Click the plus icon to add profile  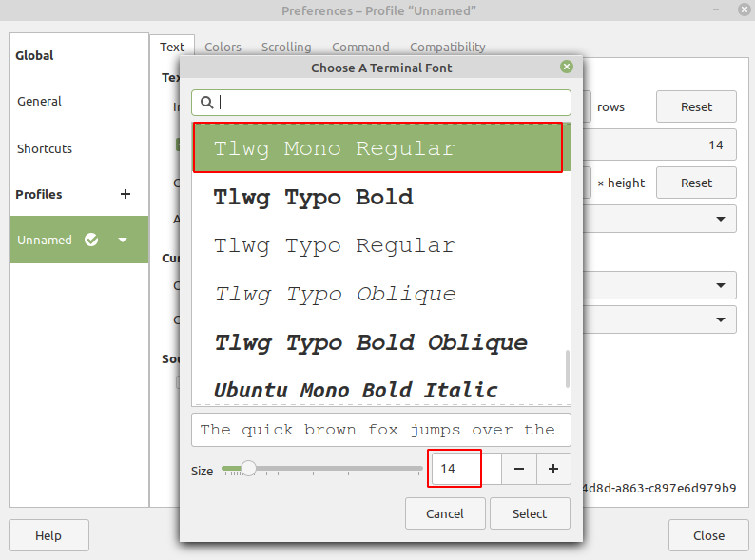(x=126, y=194)
